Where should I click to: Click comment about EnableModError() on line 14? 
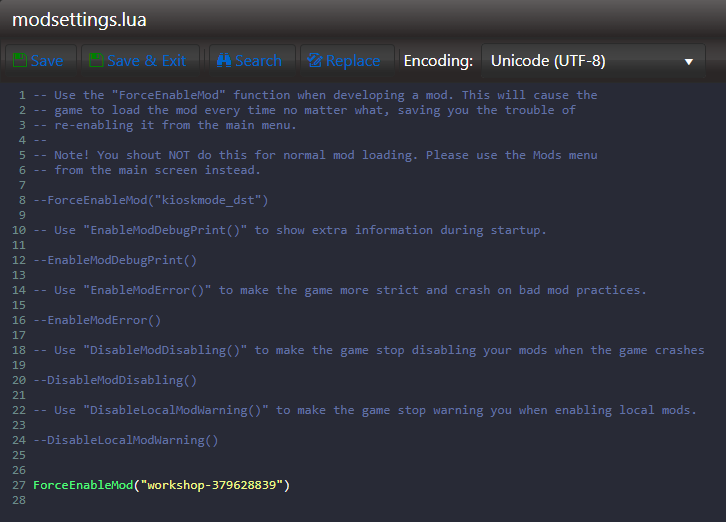coord(340,290)
